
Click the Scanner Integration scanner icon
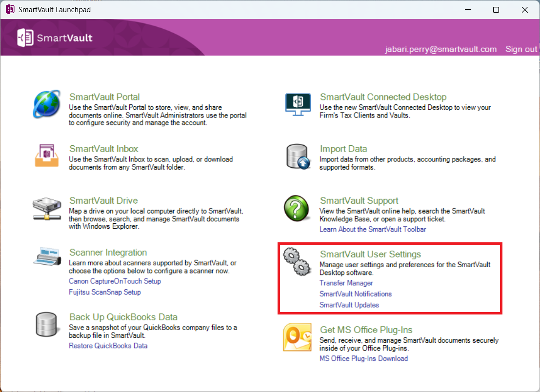[47, 256]
